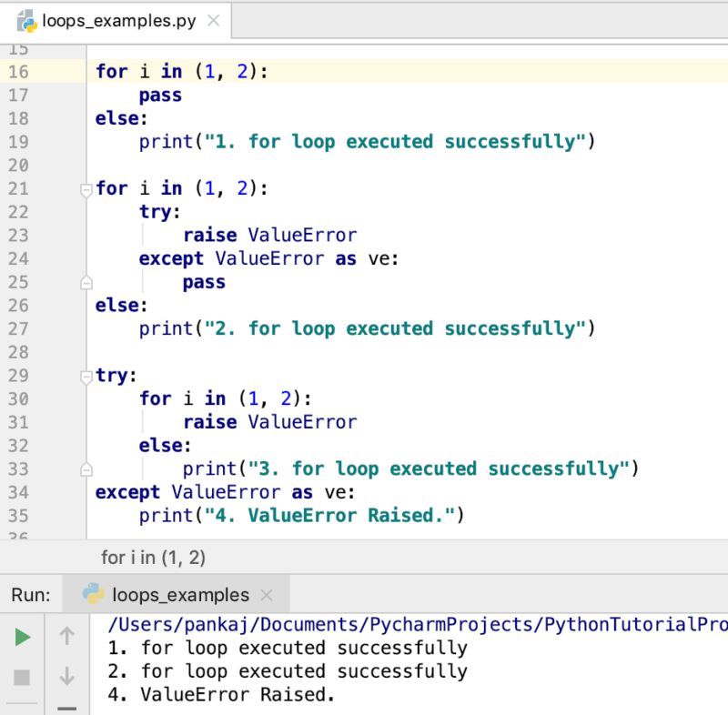Screen dimensions: 728x715
Task: Collapse the except block fold marker at line 25
Action: pyautogui.click(x=86, y=282)
